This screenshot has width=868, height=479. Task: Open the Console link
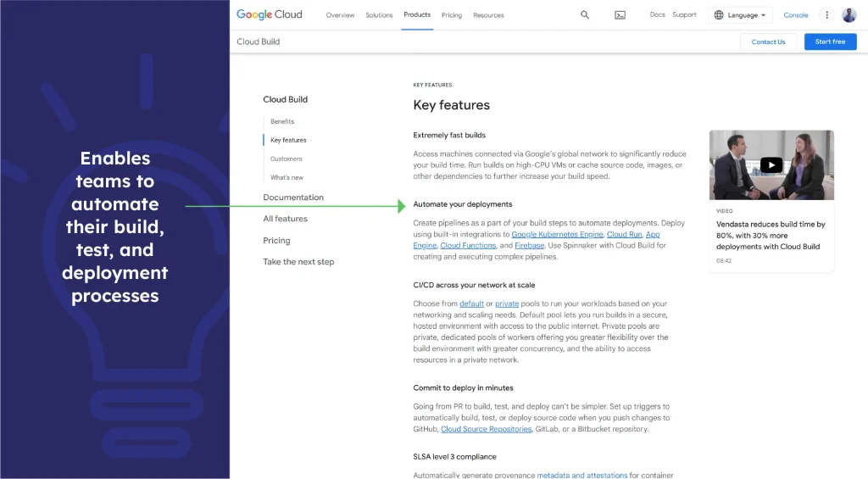pyautogui.click(x=795, y=15)
